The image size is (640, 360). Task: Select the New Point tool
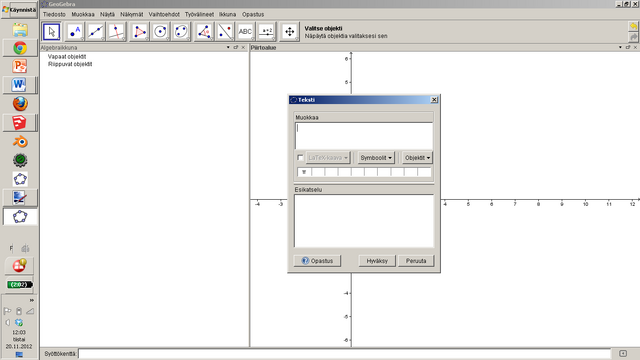pos(75,32)
